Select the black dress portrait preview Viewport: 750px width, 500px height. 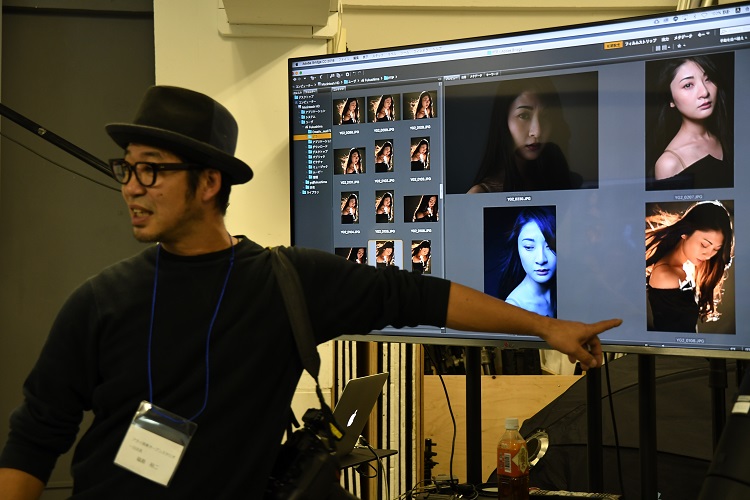689,120
